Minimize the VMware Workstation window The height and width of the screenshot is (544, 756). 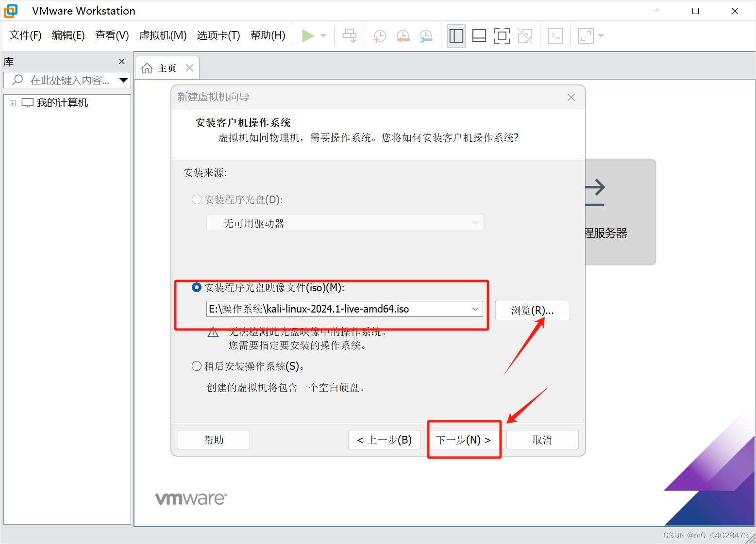coord(656,11)
